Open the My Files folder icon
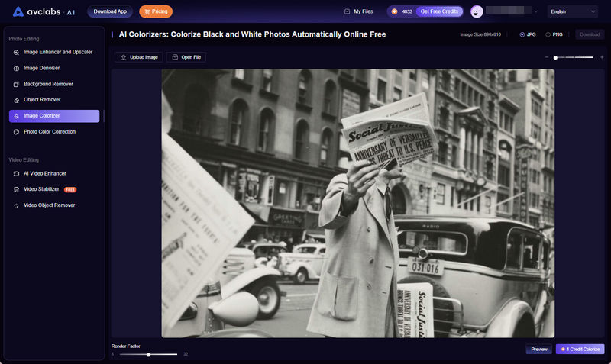The height and width of the screenshot is (364, 611). coord(348,11)
